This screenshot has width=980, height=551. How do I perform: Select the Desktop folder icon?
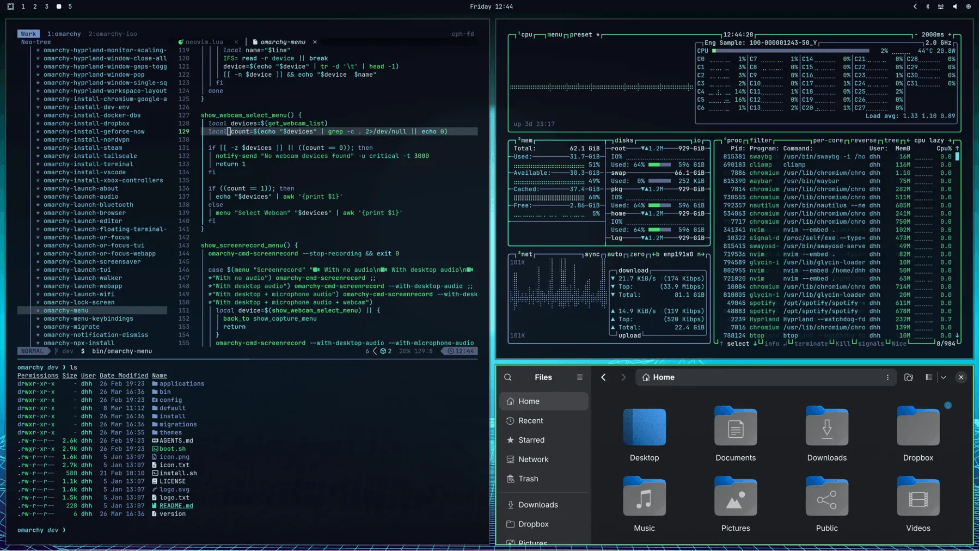(x=644, y=427)
